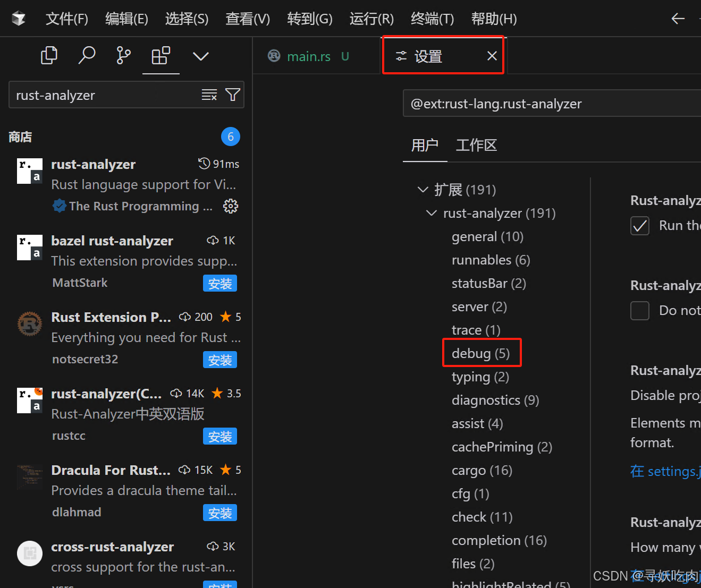Viewport: 701px width, 588px height.
Task: Click the verified publisher badge for Rust Programming
Action: coord(60,206)
